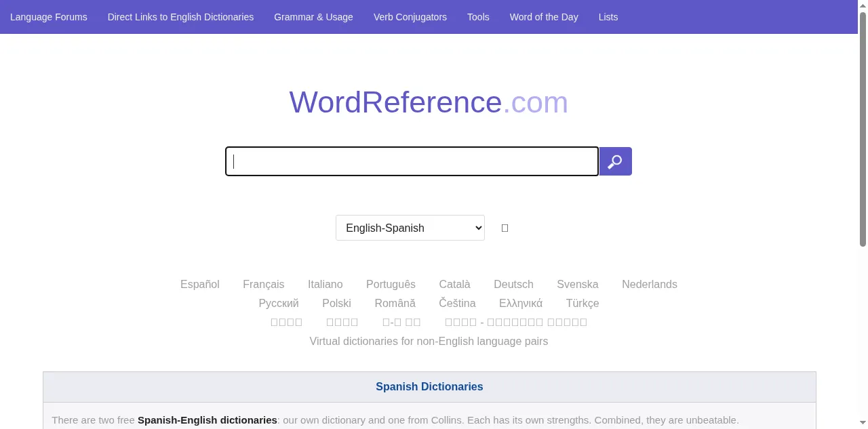
Task: Click the page vertical scrollbar thumb
Action: [863, 129]
